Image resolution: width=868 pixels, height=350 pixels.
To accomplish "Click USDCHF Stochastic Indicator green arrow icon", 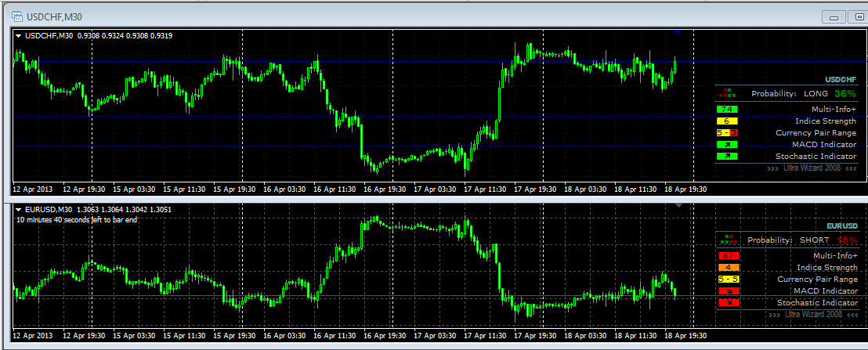I will point(727,157).
